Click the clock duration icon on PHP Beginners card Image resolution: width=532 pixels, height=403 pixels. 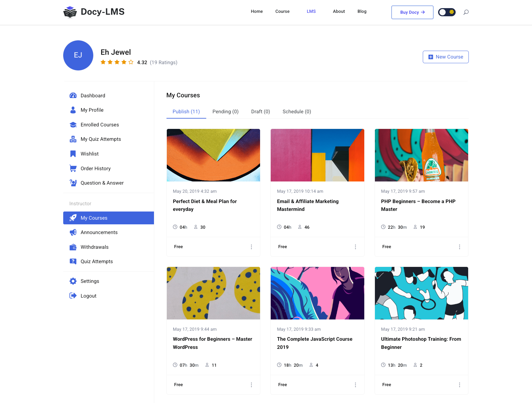click(383, 227)
